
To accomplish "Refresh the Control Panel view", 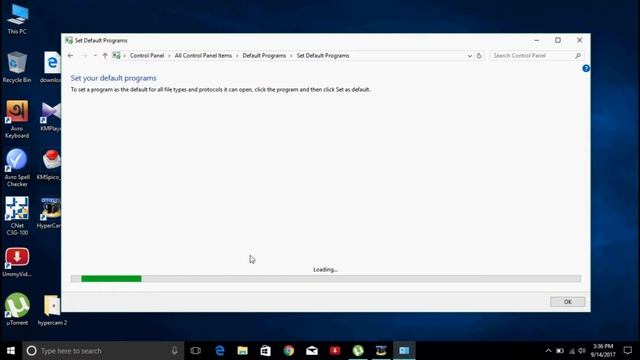I will (479, 56).
